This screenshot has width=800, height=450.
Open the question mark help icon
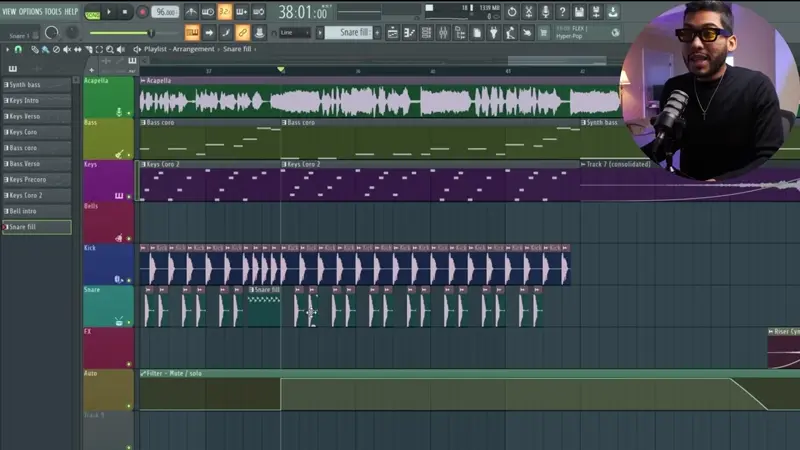coord(562,11)
